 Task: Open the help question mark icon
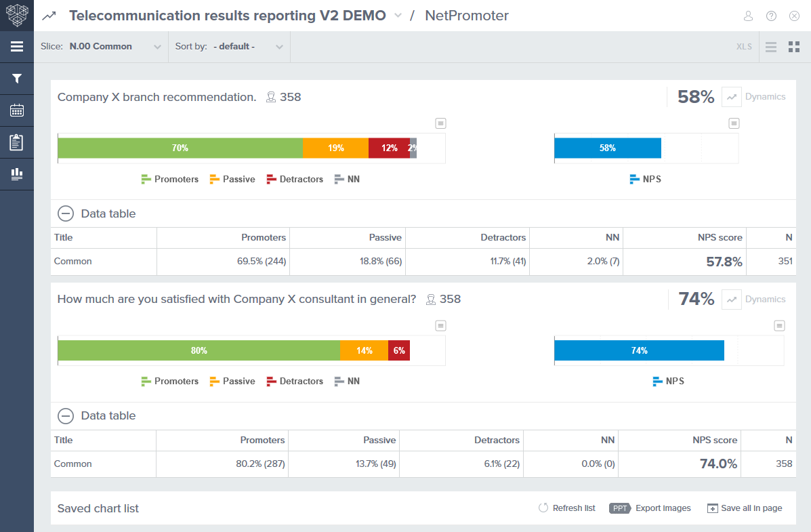tap(771, 16)
